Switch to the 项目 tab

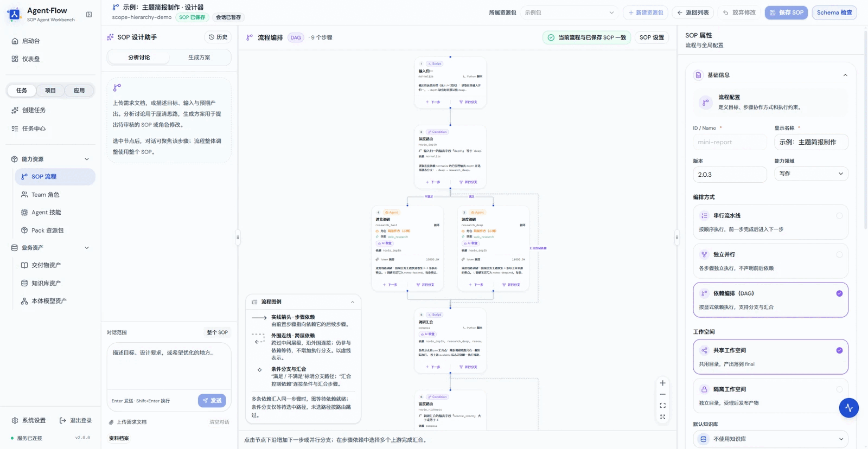[50, 91]
